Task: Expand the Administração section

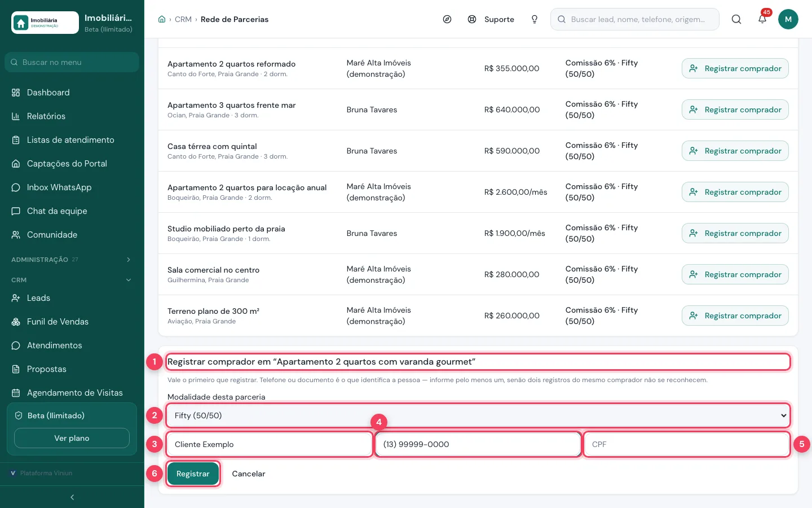Action: point(72,260)
